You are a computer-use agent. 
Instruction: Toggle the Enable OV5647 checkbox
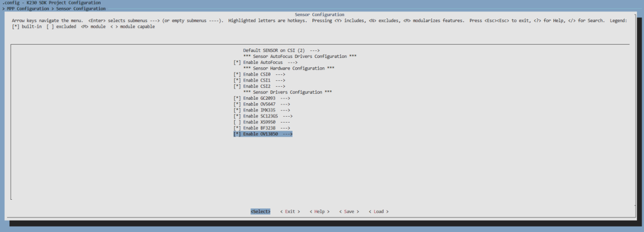[x=237, y=104]
